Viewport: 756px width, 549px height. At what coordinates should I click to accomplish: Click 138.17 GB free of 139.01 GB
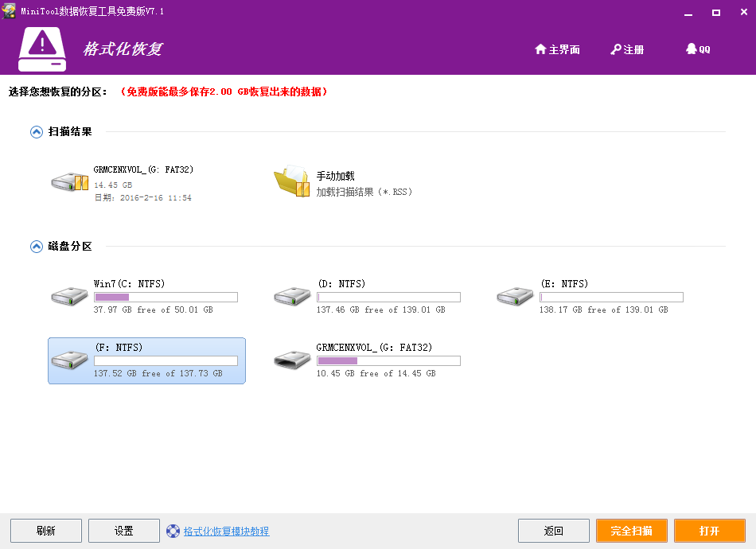click(x=604, y=310)
